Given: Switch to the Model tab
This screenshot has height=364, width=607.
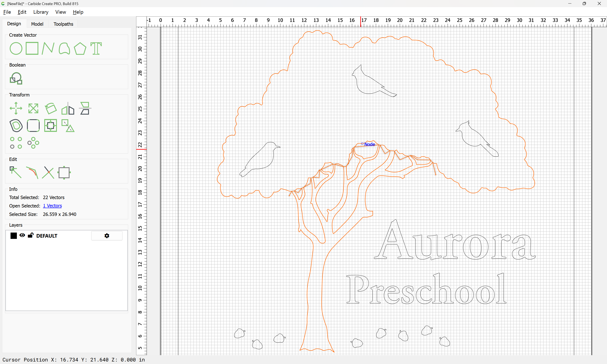Looking at the screenshot, I should click(x=37, y=24).
